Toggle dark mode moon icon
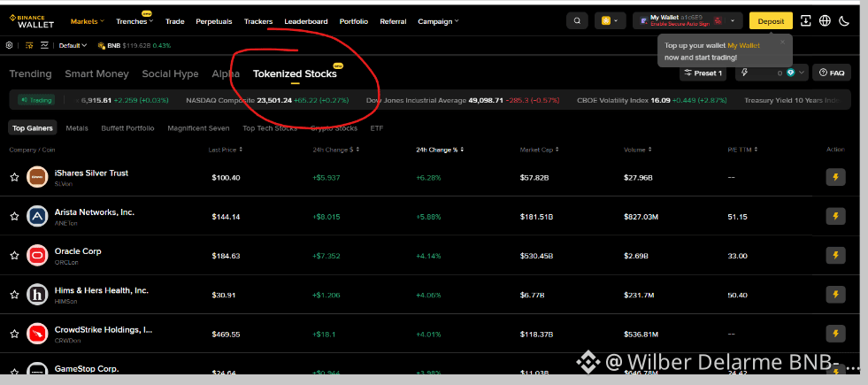The image size is (868, 385). coord(844,21)
